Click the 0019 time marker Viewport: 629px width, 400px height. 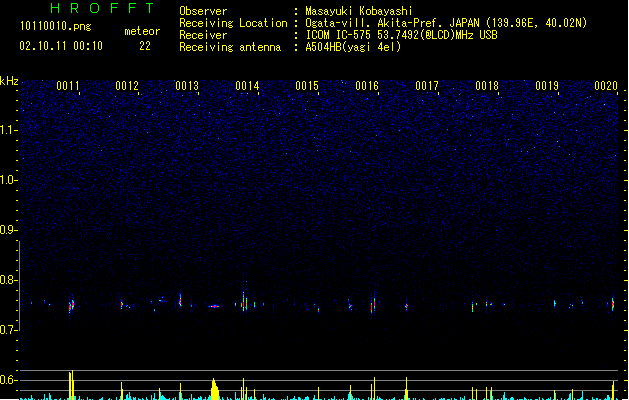tap(547, 86)
